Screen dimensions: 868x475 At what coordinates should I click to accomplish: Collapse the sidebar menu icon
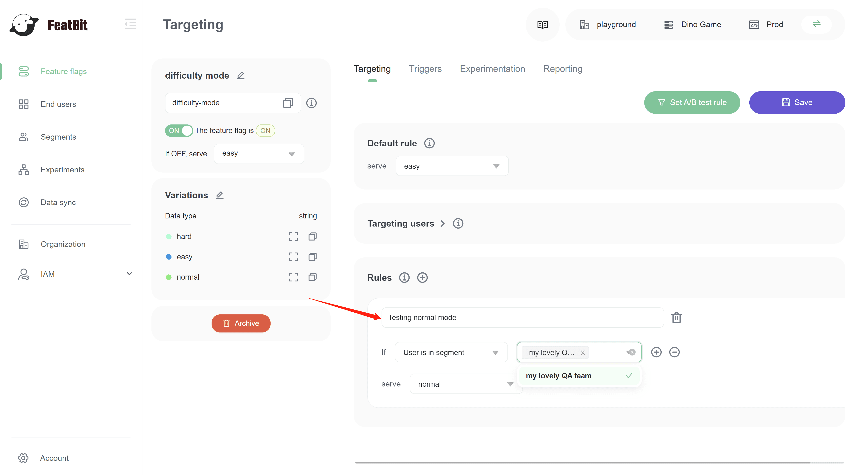pyautogui.click(x=130, y=24)
